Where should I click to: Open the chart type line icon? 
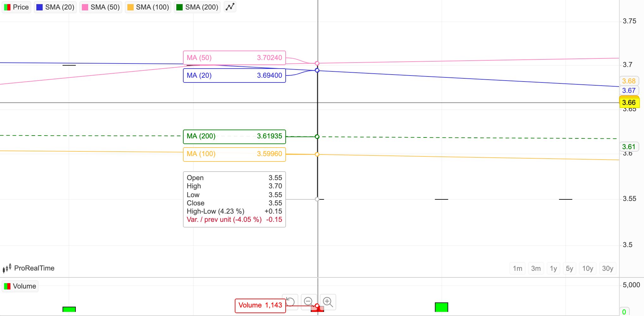tap(230, 7)
